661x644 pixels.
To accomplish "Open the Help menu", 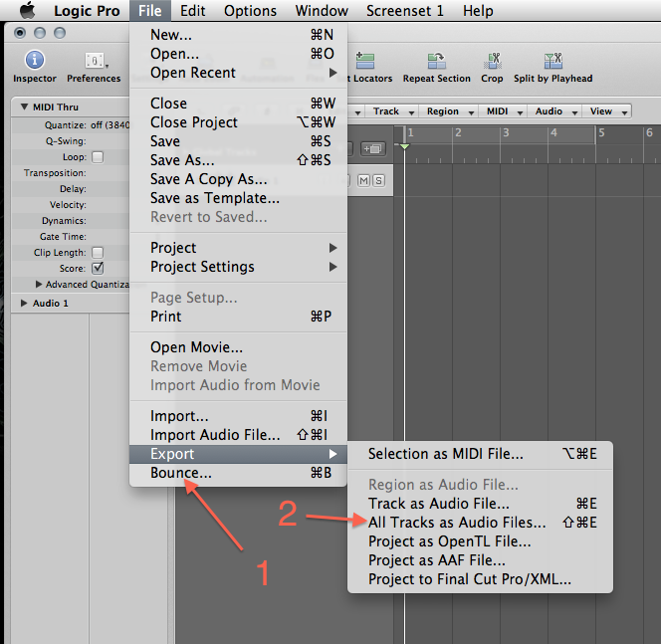I will pyautogui.click(x=478, y=11).
